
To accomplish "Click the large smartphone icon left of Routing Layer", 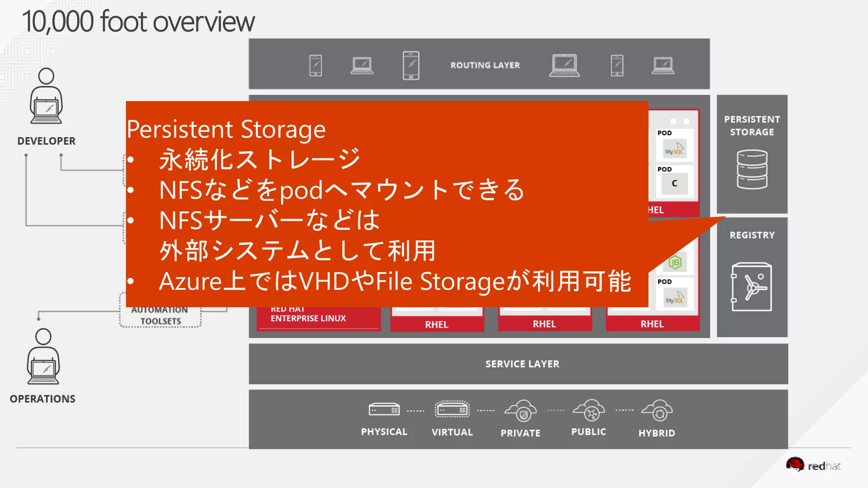I will pyautogui.click(x=411, y=65).
